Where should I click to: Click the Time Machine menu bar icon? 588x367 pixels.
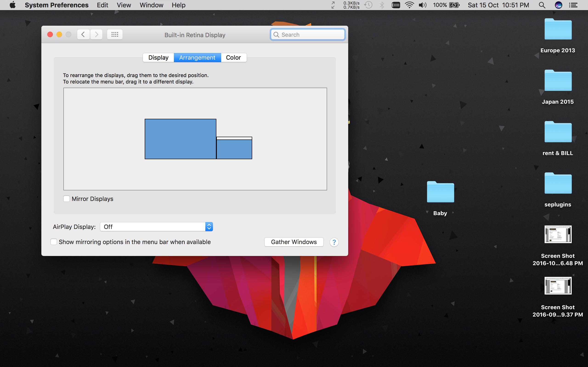(x=369, y=5)
